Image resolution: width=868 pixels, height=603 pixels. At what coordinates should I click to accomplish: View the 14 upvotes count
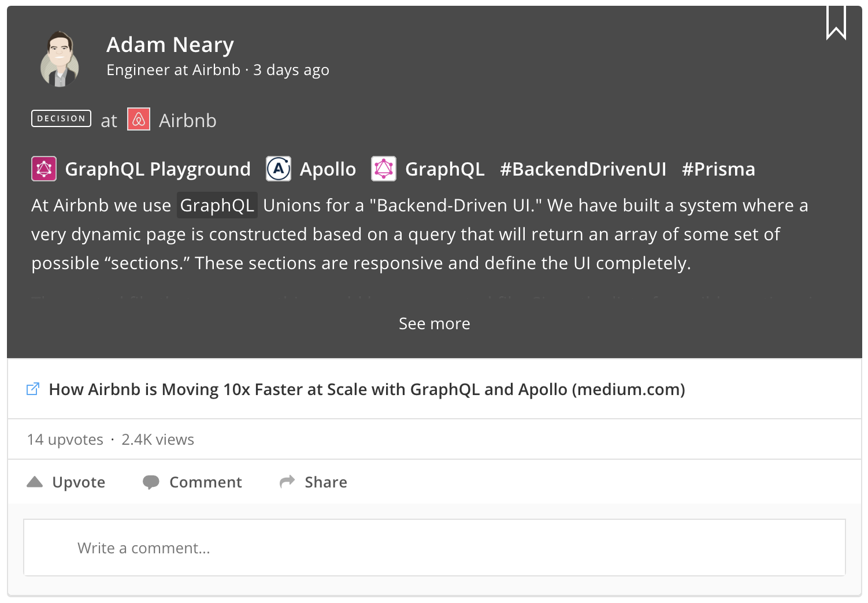coord(65,440)
